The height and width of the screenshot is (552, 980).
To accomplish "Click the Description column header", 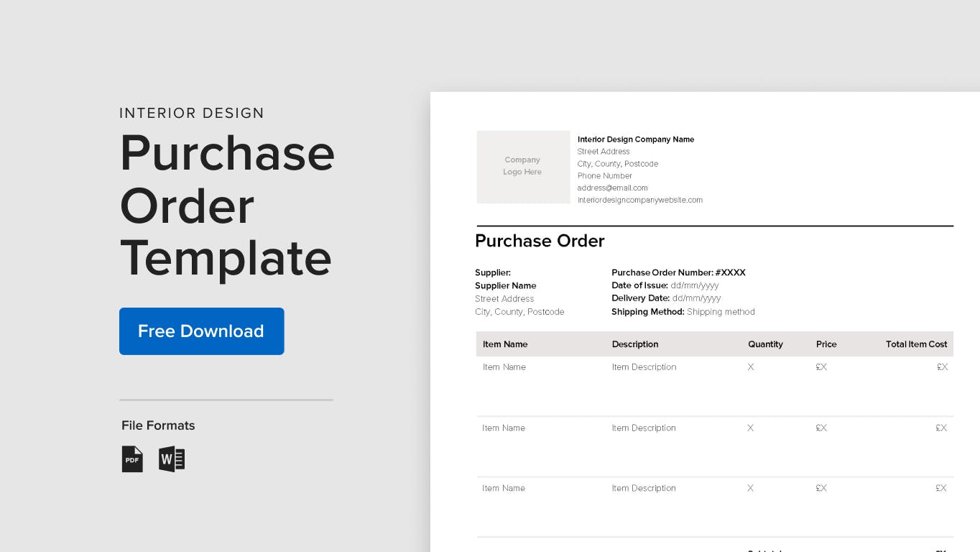I will point(635,344).
